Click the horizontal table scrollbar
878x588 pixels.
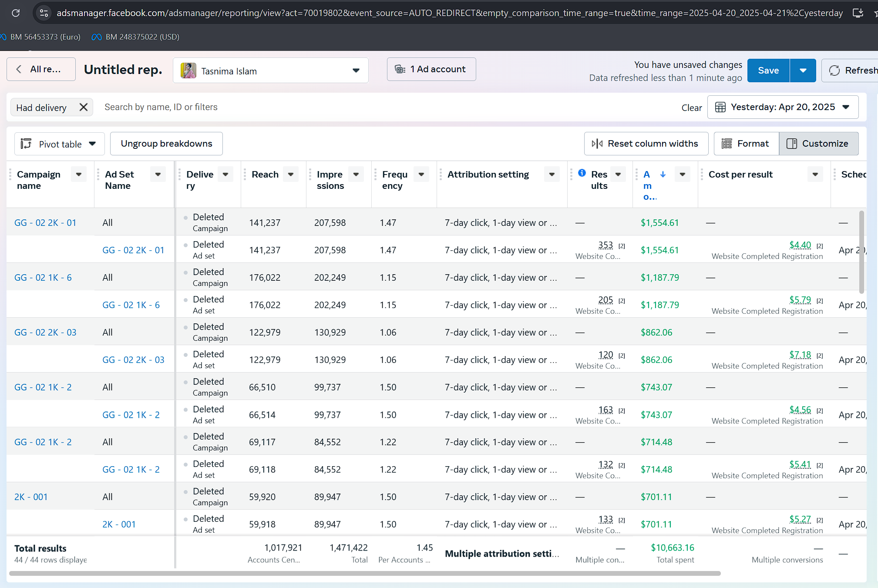(x=364, y=573)
